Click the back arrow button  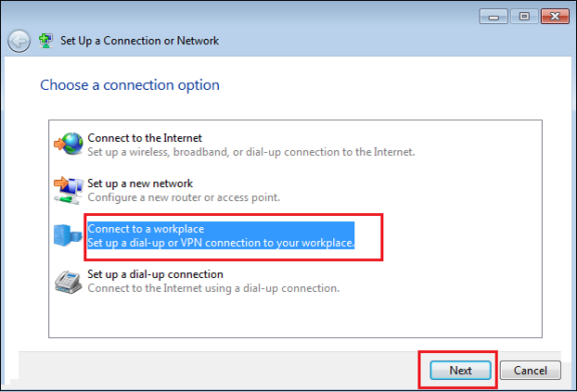(19, 41)
